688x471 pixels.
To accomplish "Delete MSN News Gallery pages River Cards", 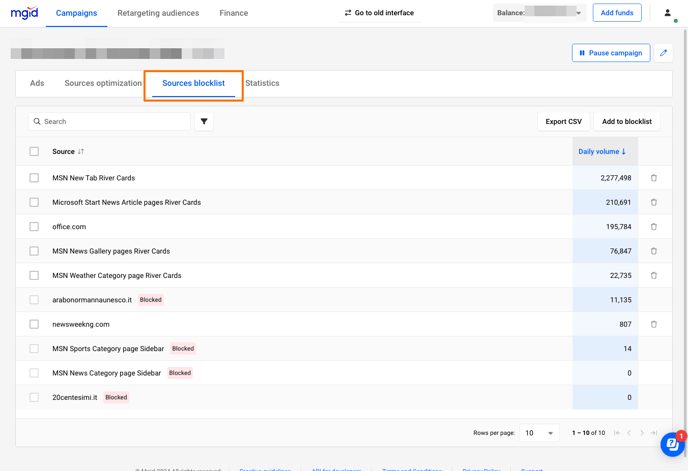I will [654, 251].
